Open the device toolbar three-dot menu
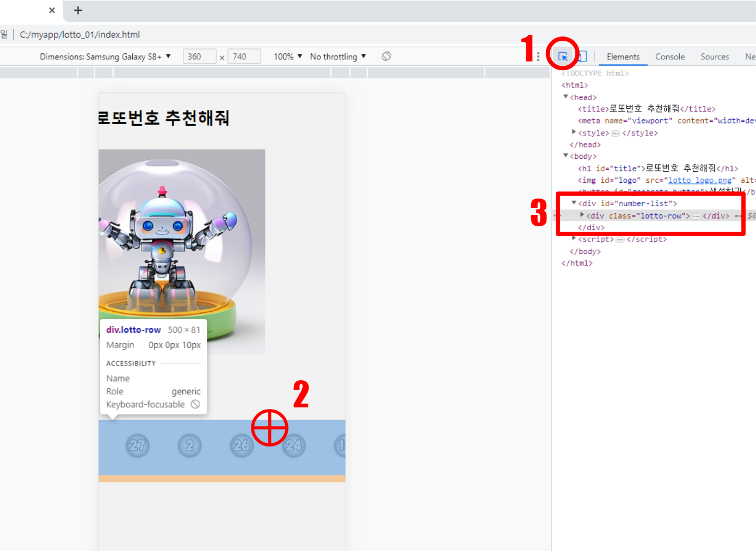Image resolution: width=756 pixels, height=551 pixels. 538,57
